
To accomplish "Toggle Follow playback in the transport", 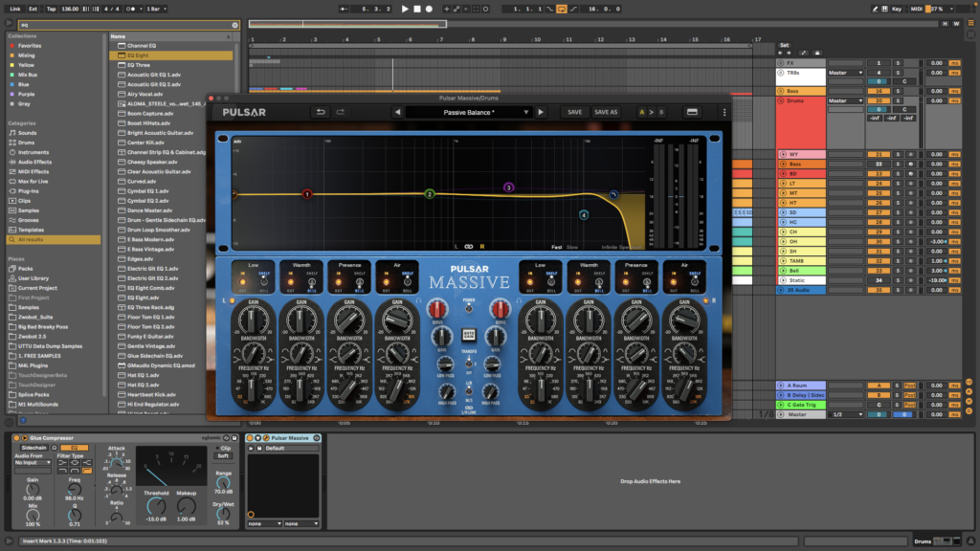I will point(344,9).
